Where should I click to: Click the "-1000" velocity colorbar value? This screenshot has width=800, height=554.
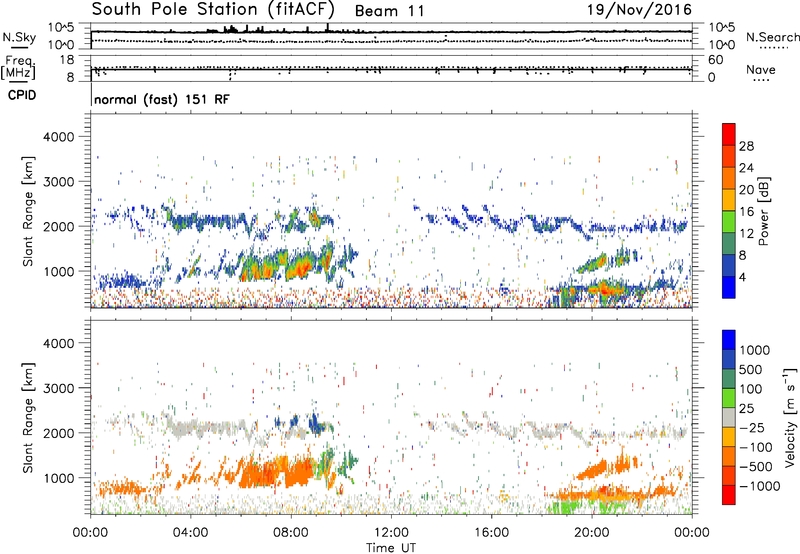[x=759, y=486]
